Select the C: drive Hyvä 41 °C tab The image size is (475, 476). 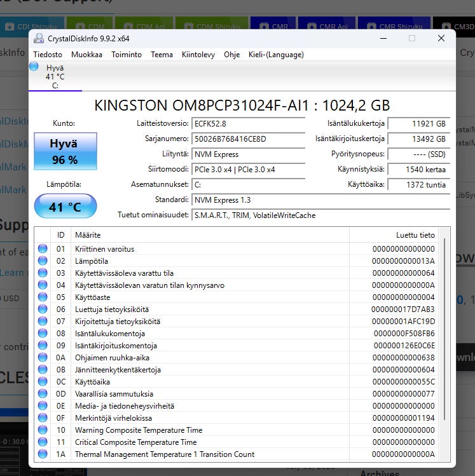[x=55, y=76]
